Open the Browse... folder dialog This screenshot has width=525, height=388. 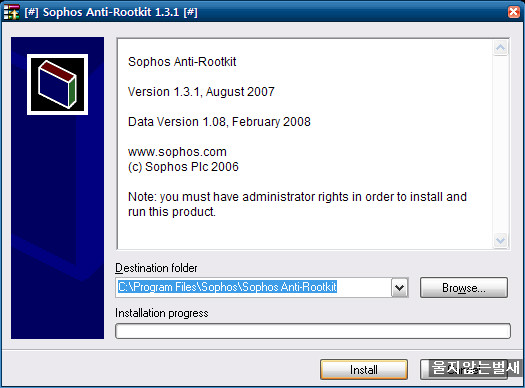pyautogui.click(x=464, y=288)
